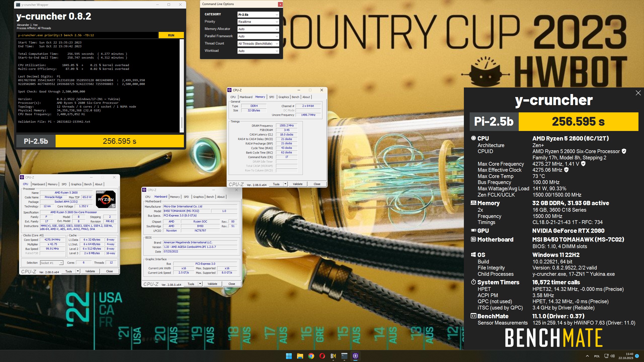This screenshot has height=362, width=644.
Task: Open Bench tab in the Memory CPU-Z window
Action: [x=295, y=97]
